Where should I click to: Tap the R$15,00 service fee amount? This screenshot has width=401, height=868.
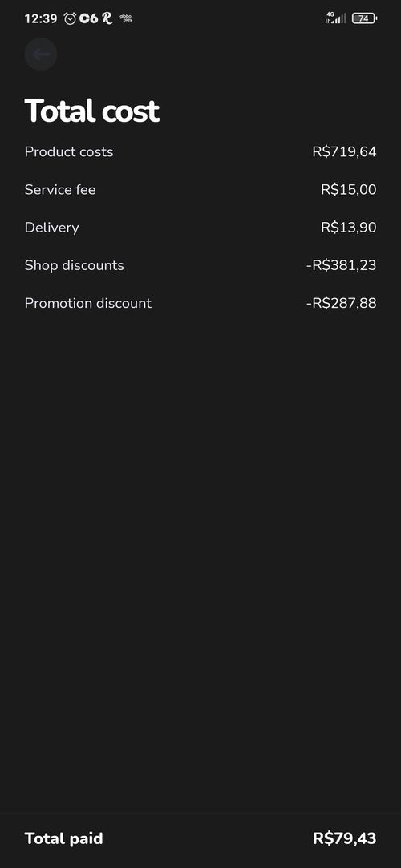(348, 189)
